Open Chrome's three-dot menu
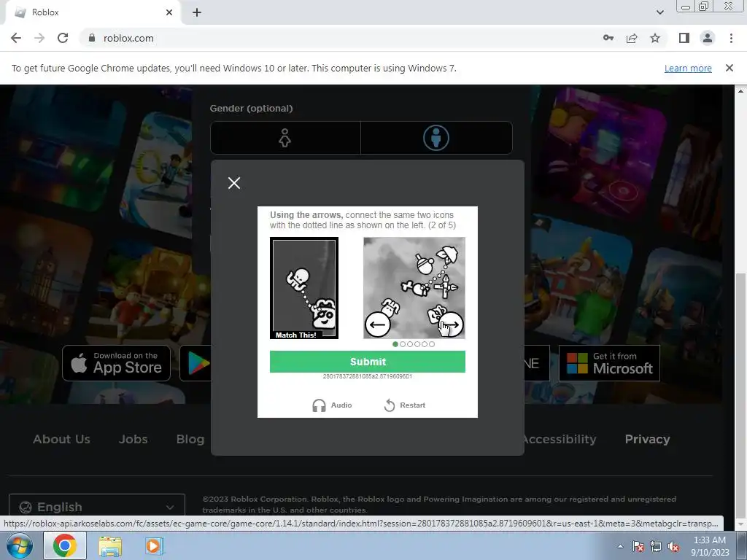 (x=731, y=38)
